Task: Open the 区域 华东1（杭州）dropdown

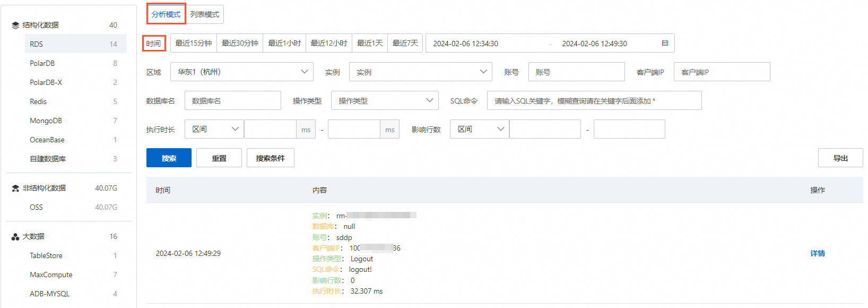Action: [242, 72]
